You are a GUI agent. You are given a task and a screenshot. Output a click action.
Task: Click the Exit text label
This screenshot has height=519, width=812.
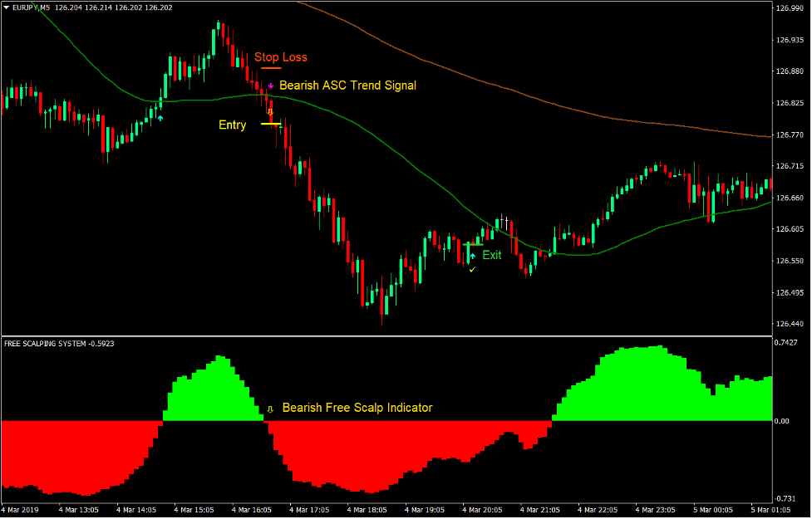pyautogui.click(x=492, y=255)
